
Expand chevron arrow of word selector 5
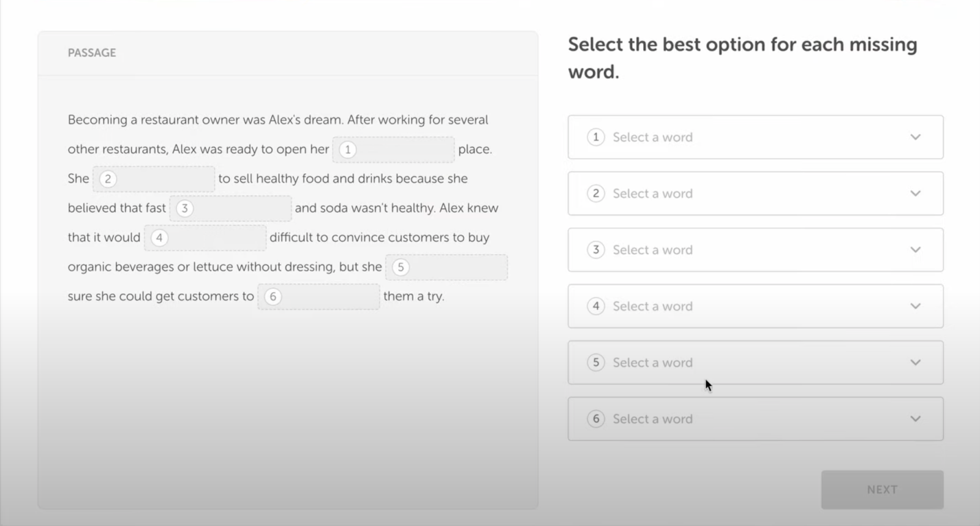click(915, 363)
